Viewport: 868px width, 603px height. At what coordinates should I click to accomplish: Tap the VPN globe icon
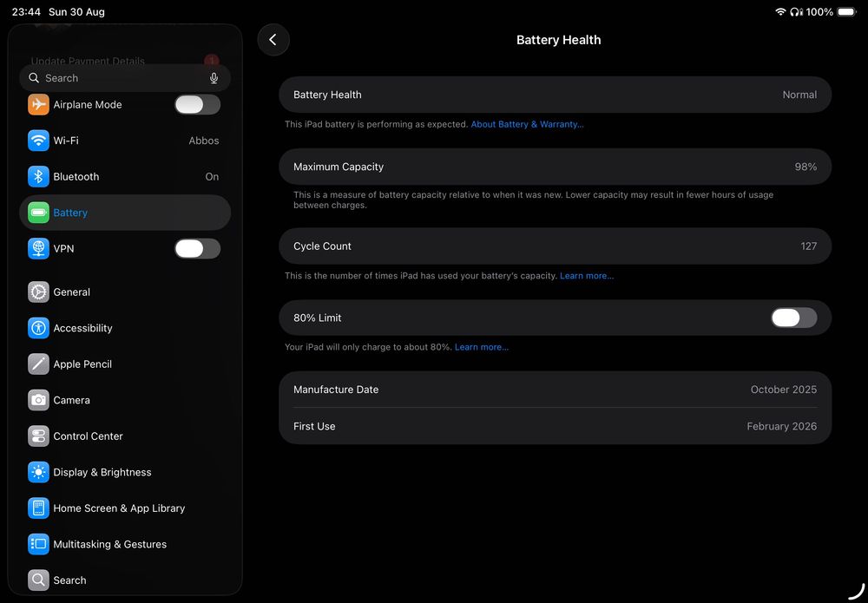[x=38, y=248]
